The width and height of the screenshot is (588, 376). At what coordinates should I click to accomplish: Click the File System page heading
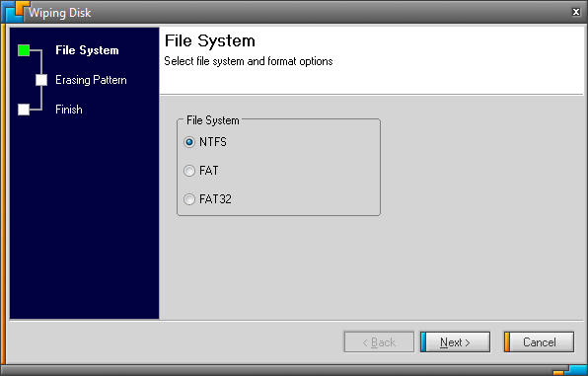click(x=210, y=40)
